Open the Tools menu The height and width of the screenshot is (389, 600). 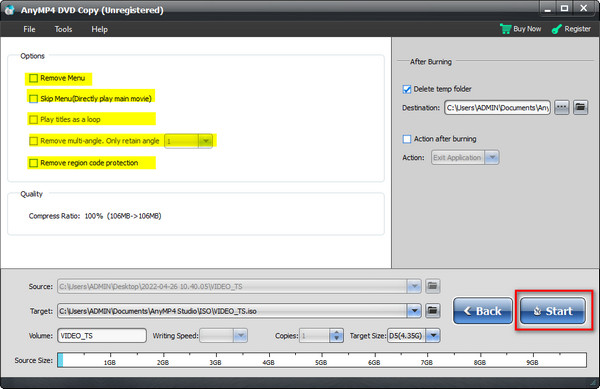[63, 29]
